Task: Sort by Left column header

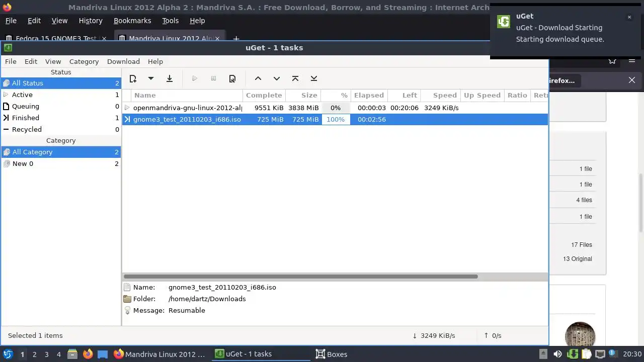Action: (404, 95)
